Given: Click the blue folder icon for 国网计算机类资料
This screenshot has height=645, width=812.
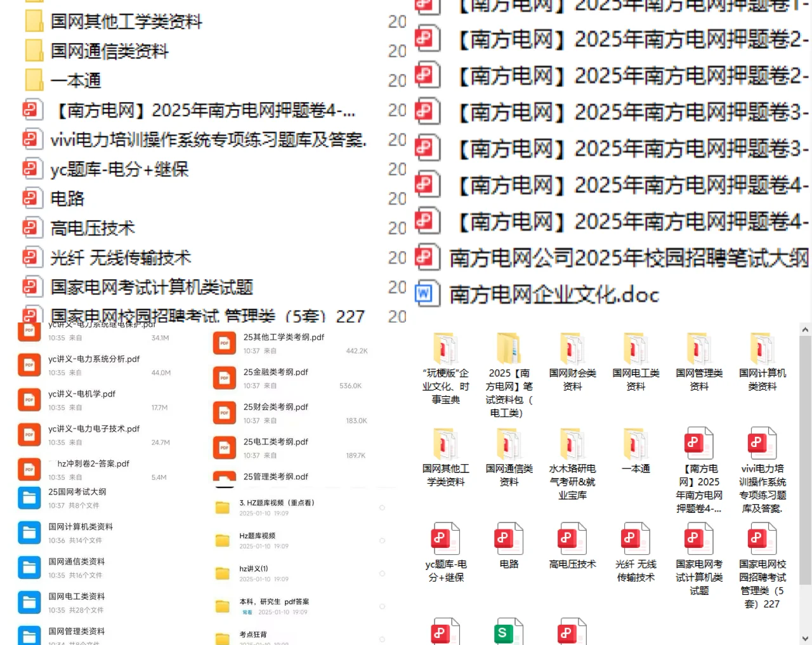Looking at the screenshot, I should (29, 533).
